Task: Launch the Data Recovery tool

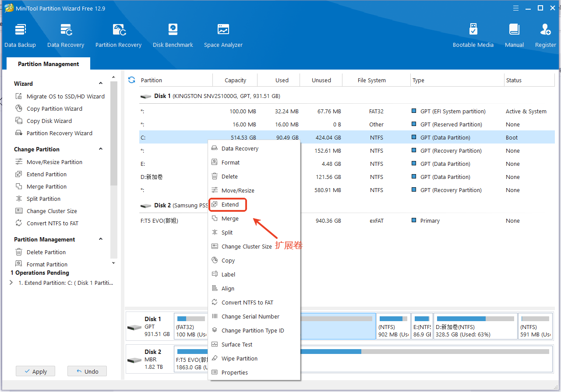Action: (66, 36)
